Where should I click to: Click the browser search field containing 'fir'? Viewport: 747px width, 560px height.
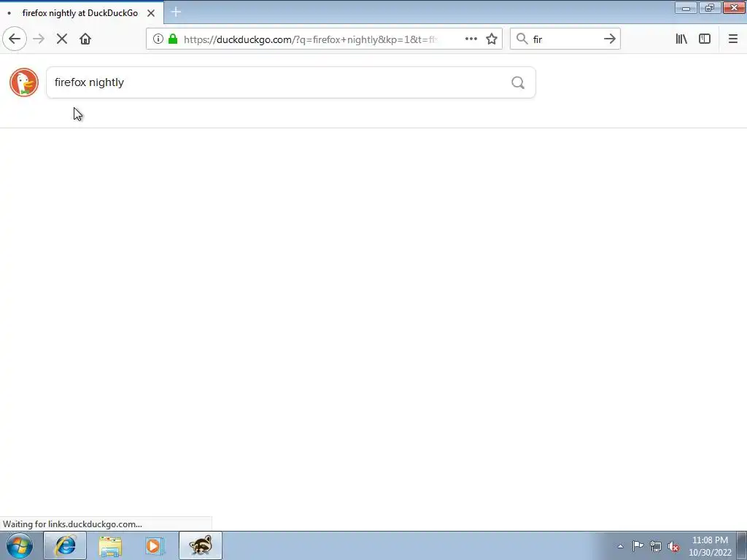(565, 39)
